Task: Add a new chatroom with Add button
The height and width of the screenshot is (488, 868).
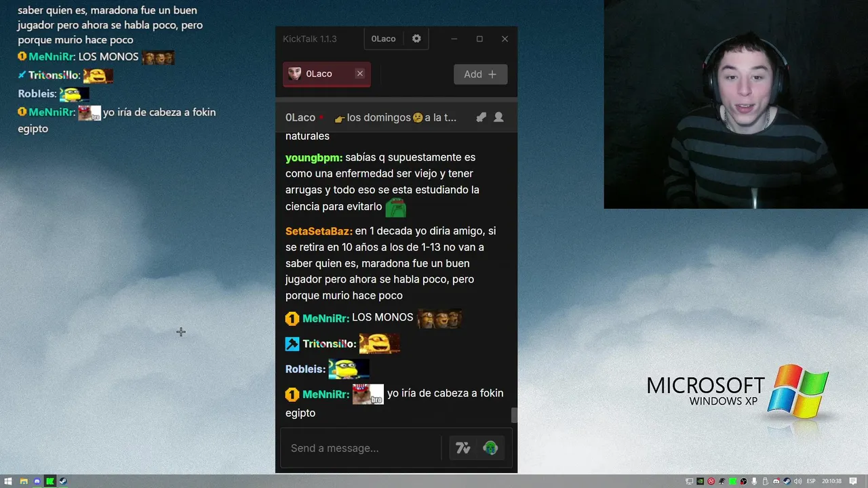Action: pos(480,75)
